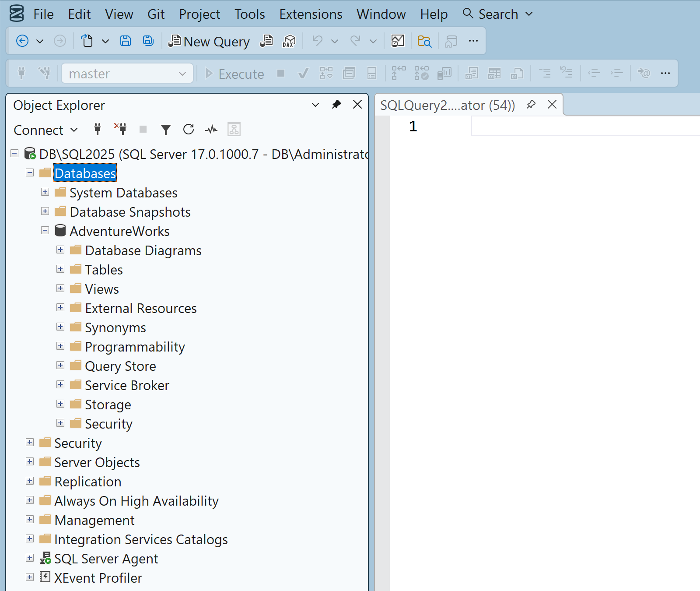This screenshot has width=700, height=591.
Task: Collapse the AdventureWorks database node
Action: point(45,230)
